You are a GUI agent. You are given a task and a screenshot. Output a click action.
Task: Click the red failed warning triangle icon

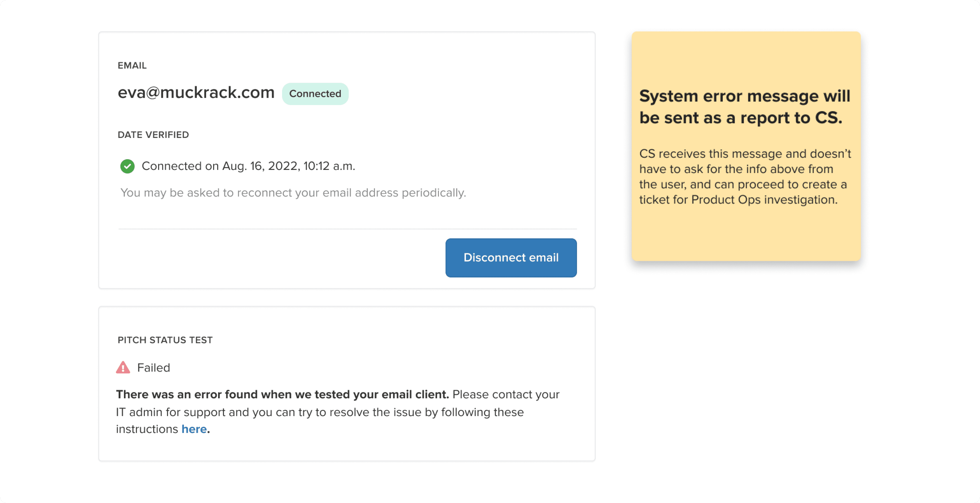click(123, 367)
